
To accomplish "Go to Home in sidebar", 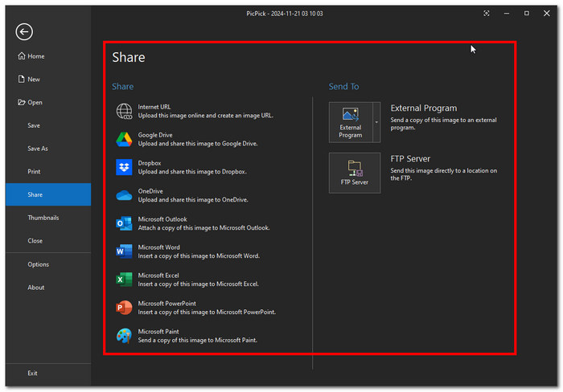I will click(48, 56).
